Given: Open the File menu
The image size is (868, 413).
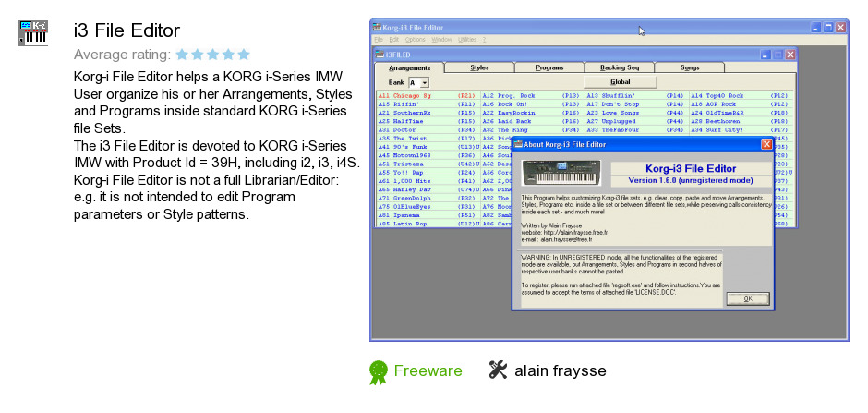Looking at the screenshot, I should click(x=378, y=40).
